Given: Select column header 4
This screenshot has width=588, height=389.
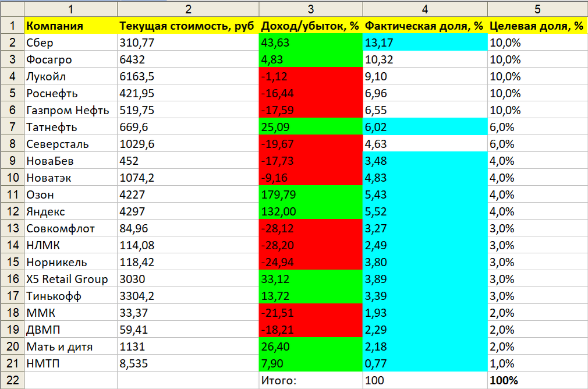Looking at the screenshot, I should click(x=425, y=9).
